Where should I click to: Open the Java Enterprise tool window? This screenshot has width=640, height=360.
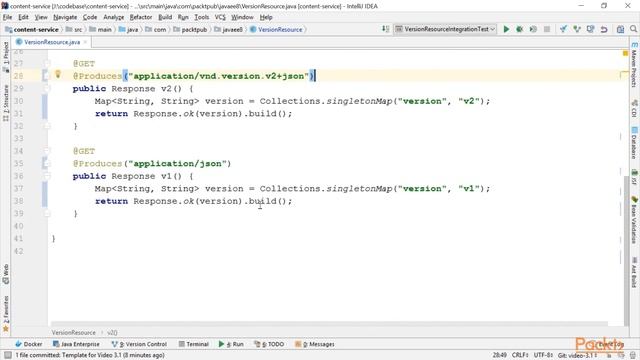tap(76, 344)
